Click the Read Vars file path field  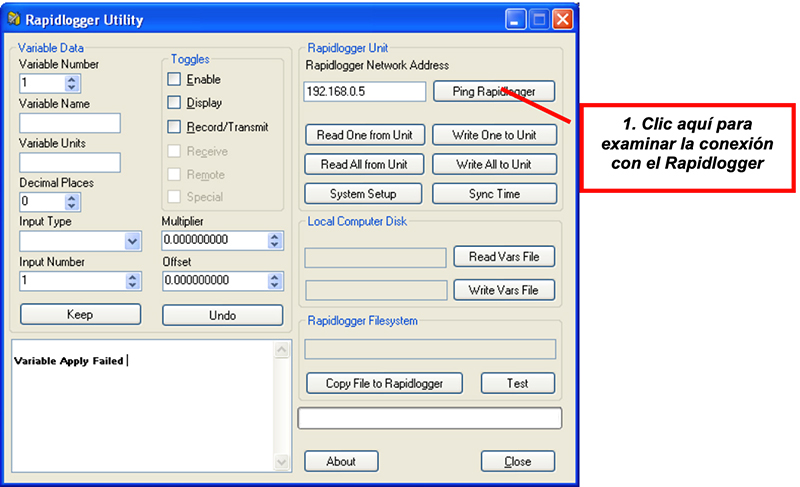pos(376,258)
